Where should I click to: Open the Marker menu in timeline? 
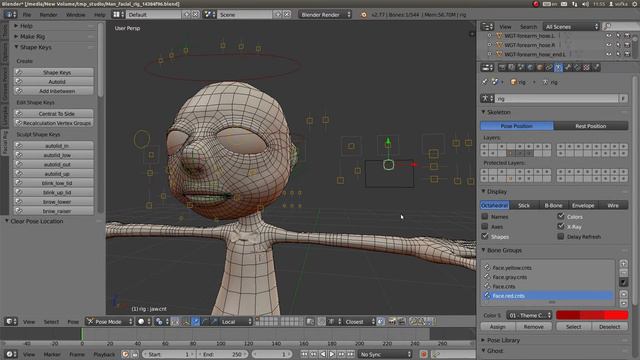pyautogui.click(x=52, y=354)
